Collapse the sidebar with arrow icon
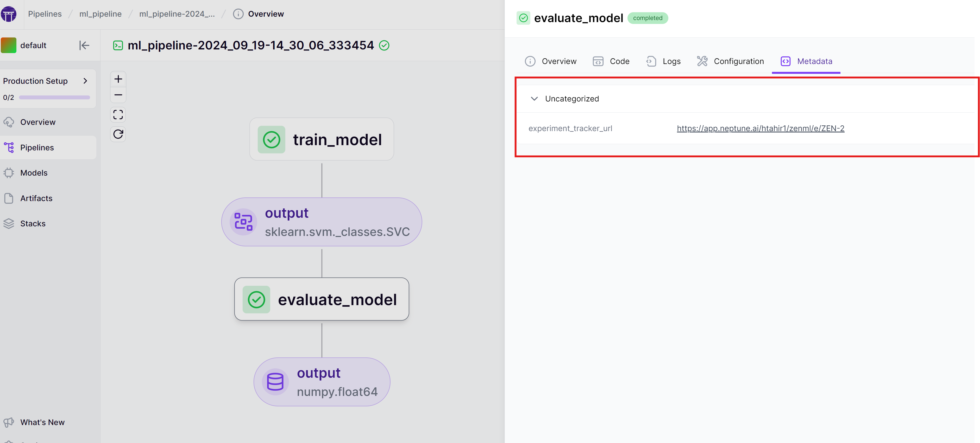This screenshot has height=443, width=980. [84, 45]
